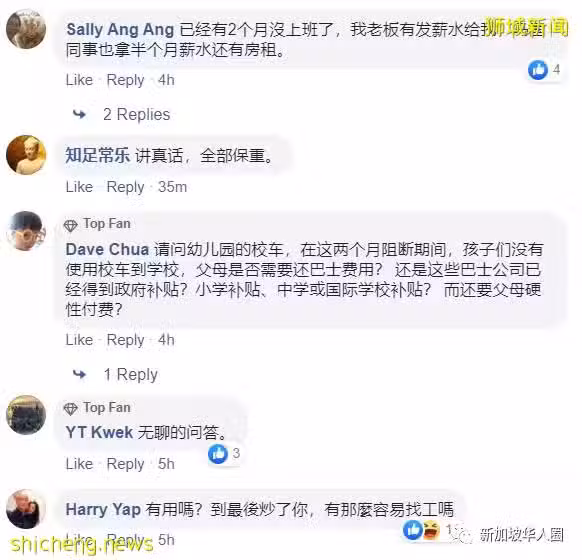Open Dave Chua's profile name link
Screen dimensions: 582x560
[x=108, y=249]
